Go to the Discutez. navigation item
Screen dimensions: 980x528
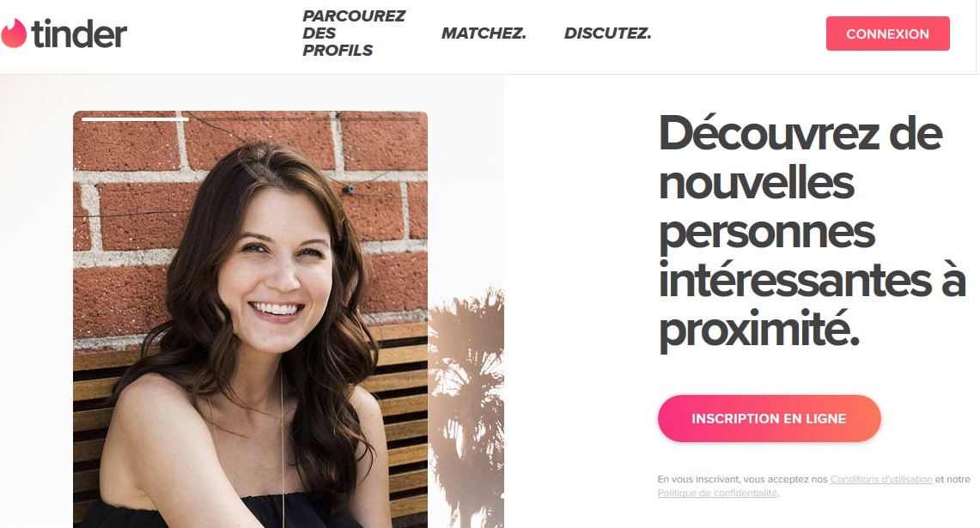[x=607, y=33]
